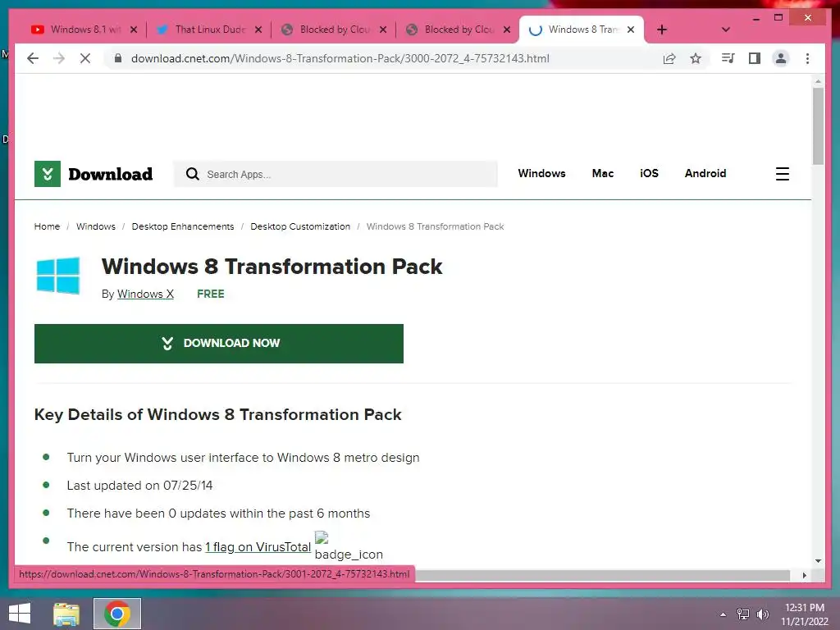This screenshot has width=840, height=630.
Task: Open Desktop Customization breadcrumb
Action: click(300, 226)
